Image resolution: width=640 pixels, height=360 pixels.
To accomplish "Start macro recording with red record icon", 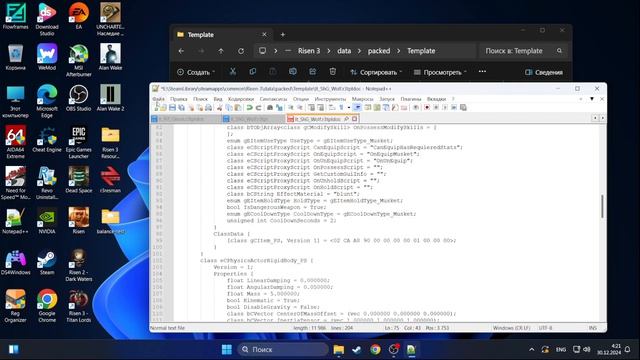I will pyautogui.click(x=427, y=107).
